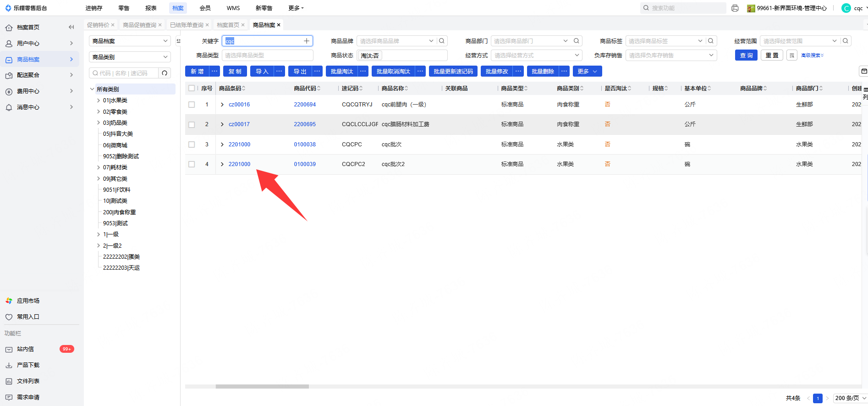Click the plus icon in the 关键字 field
The image size is (868, 406).
click(x=307, y=41)
